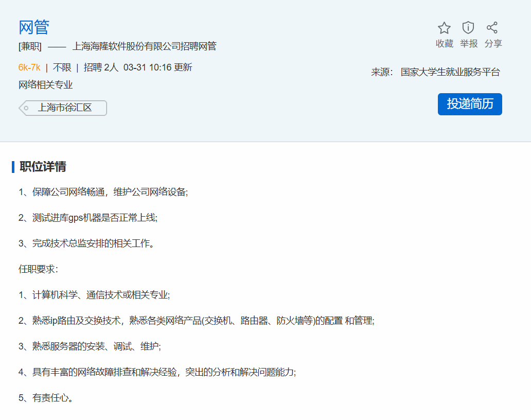The width and height of the screenshot is (531, 420).
Task: Click the 招聘 2人 headcount text
Action: [x=101, y=67]
